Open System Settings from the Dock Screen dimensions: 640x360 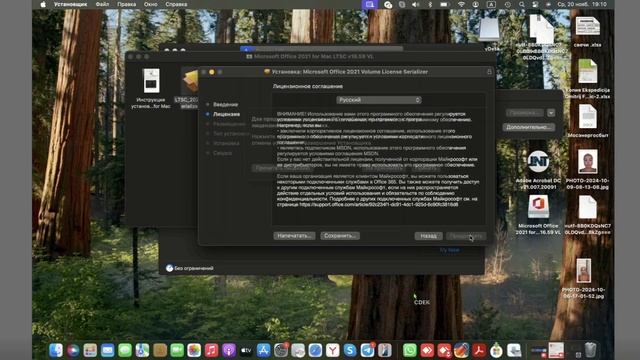(281, 350)
